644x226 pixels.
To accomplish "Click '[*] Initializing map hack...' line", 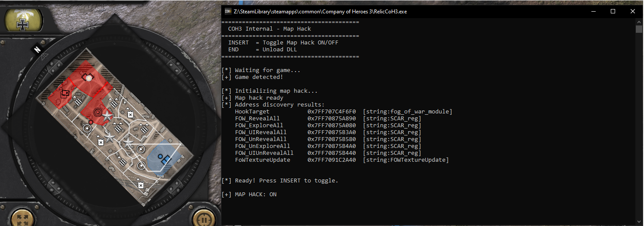I will (x=270, y=91).
